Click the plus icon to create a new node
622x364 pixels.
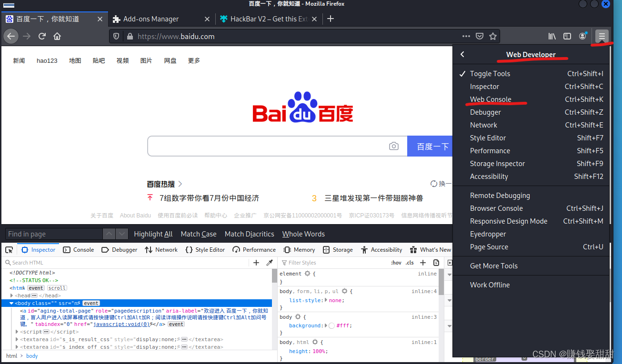pyautogui.click(x=256, y=263)
